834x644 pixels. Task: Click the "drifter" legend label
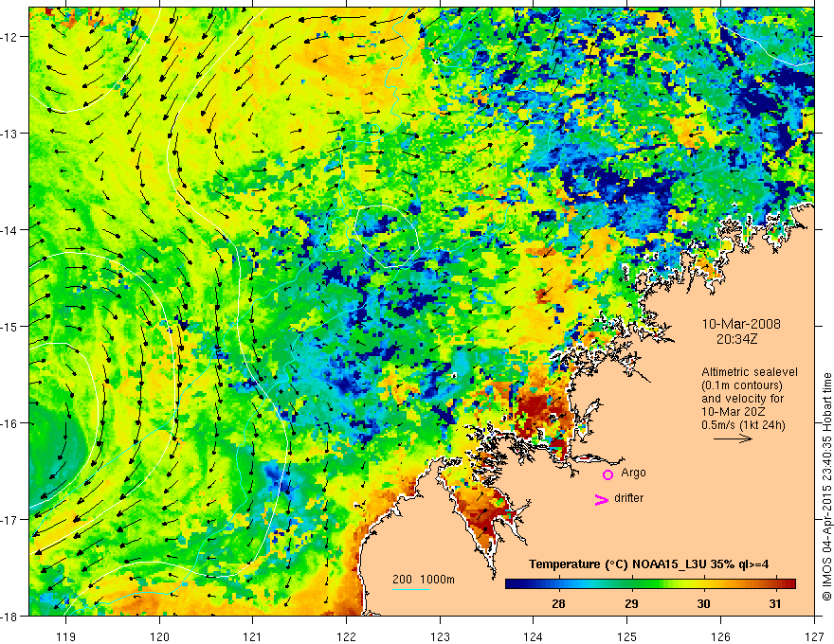click(628, 498)
